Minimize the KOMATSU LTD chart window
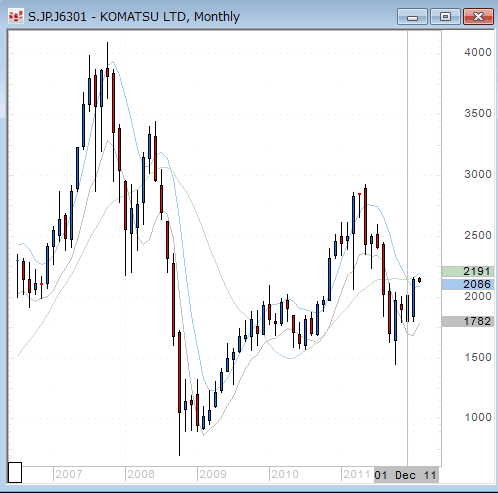The image size is (498, 493). click(412, 17)
